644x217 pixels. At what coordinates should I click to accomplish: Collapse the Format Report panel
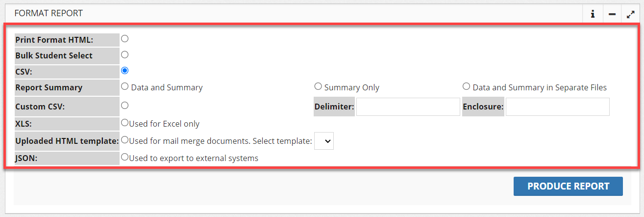612,14
